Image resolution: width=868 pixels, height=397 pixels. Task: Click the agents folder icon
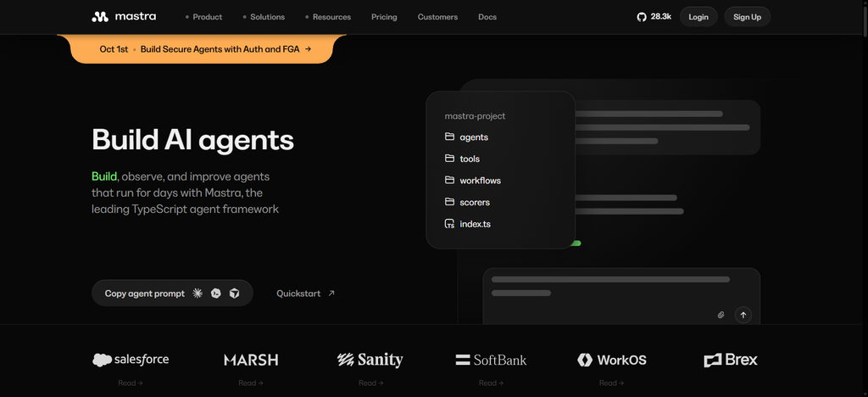449,137
